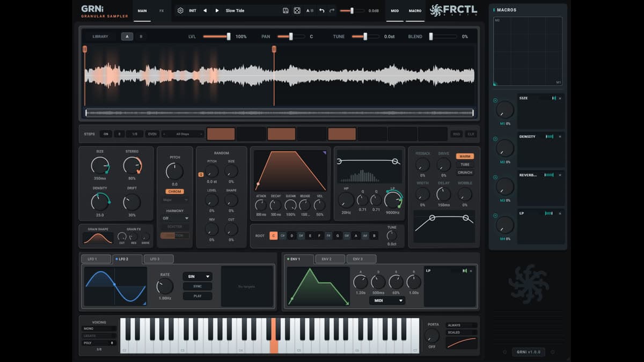Open the HARMONY Off dropdown

175,218
